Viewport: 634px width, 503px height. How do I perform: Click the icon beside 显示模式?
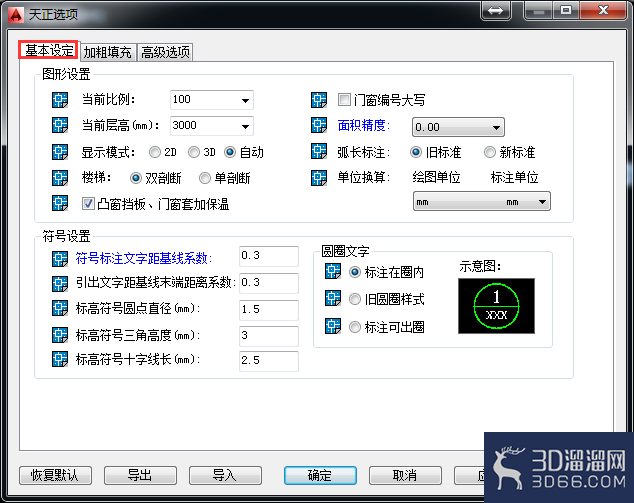click(60, 152)
